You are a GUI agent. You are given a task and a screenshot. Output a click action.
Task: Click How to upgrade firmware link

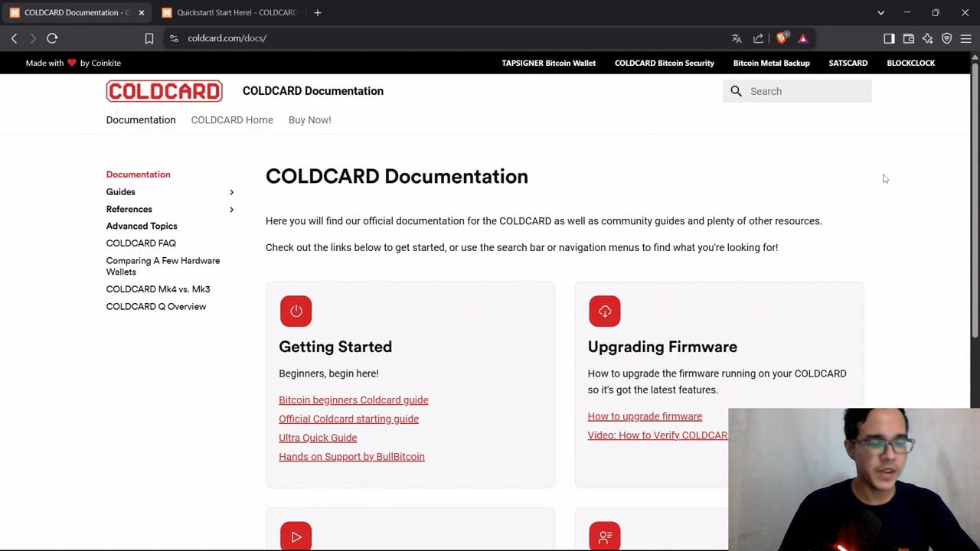(645, 416)
